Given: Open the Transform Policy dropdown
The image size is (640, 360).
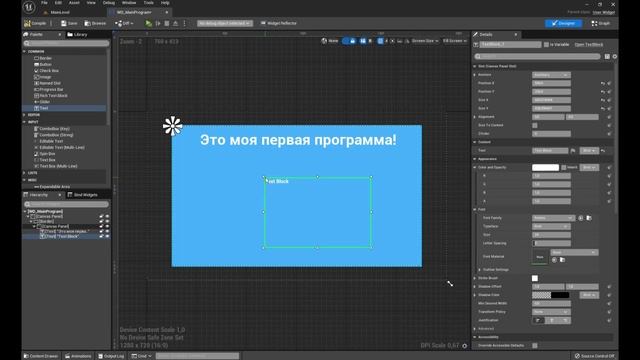Looking at the screenshot, I should click(x=551, y=312).
